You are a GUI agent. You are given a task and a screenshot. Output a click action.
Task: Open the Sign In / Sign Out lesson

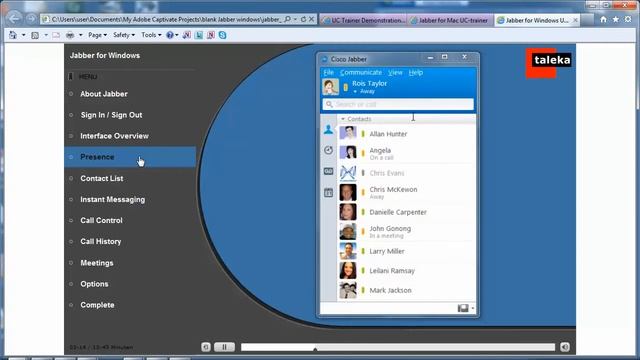point(111,115)
